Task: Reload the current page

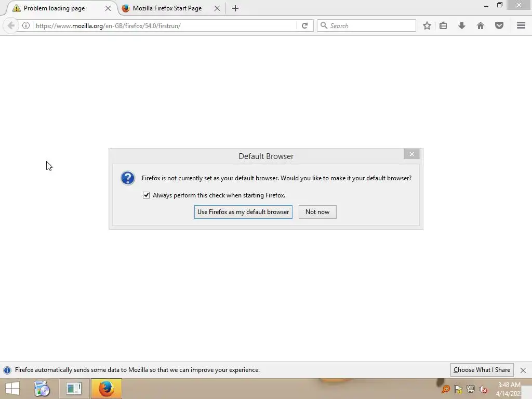Action: coord(304,26)
